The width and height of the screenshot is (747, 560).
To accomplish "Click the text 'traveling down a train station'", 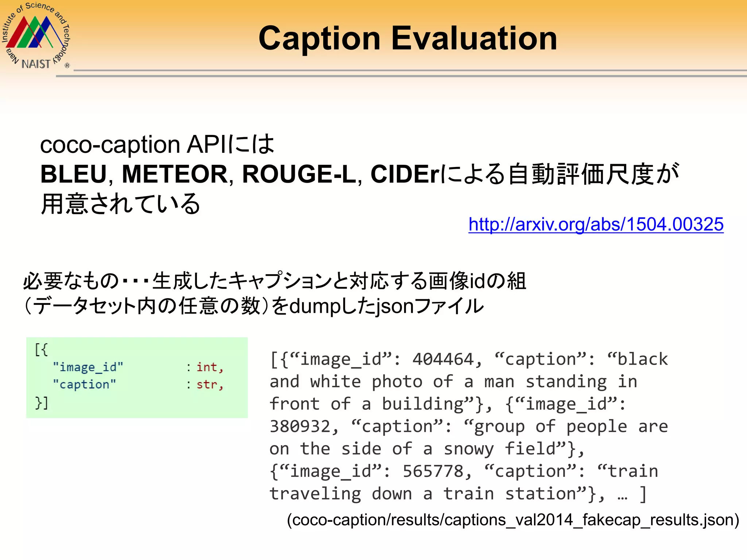I will [423, 494].
